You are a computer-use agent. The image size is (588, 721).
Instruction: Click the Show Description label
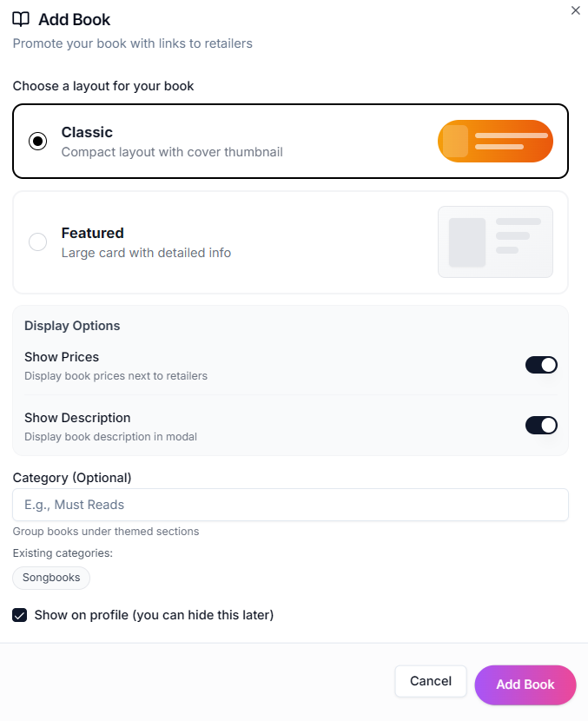click(77, 418)
